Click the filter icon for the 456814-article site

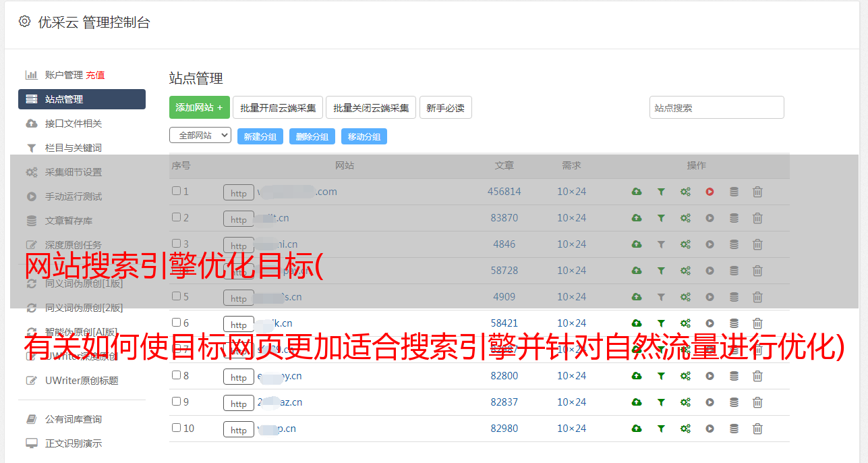coord(661,192)
